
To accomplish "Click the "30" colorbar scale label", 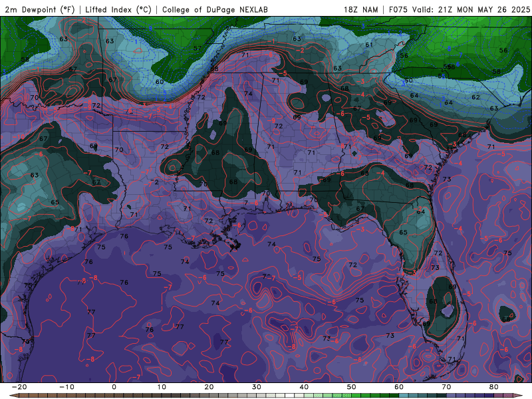I will (x=257, y=387).
